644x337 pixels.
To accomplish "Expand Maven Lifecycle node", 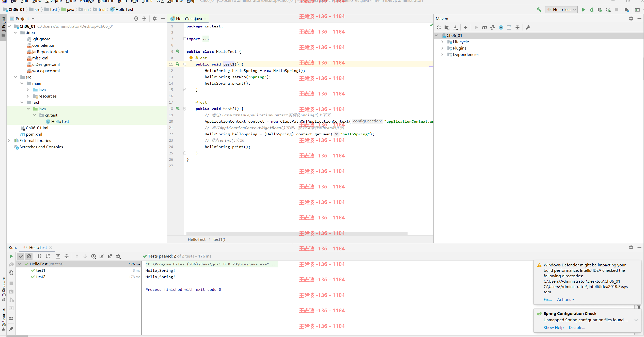I will click(442, 42).
